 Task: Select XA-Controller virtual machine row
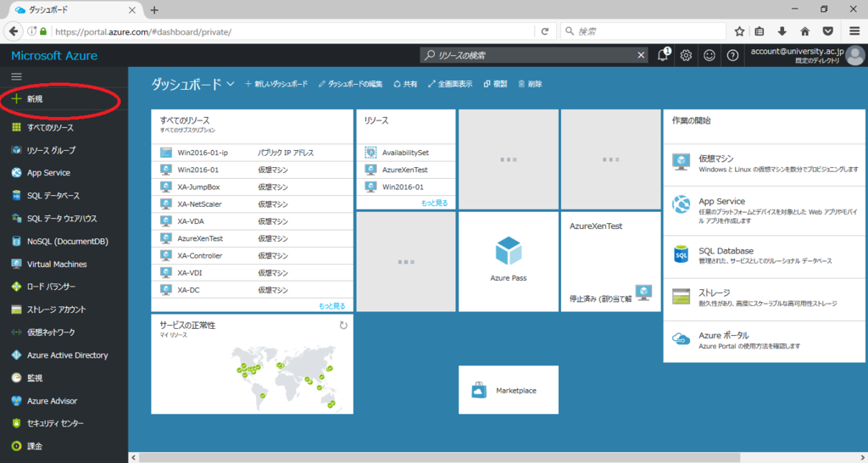252,256
